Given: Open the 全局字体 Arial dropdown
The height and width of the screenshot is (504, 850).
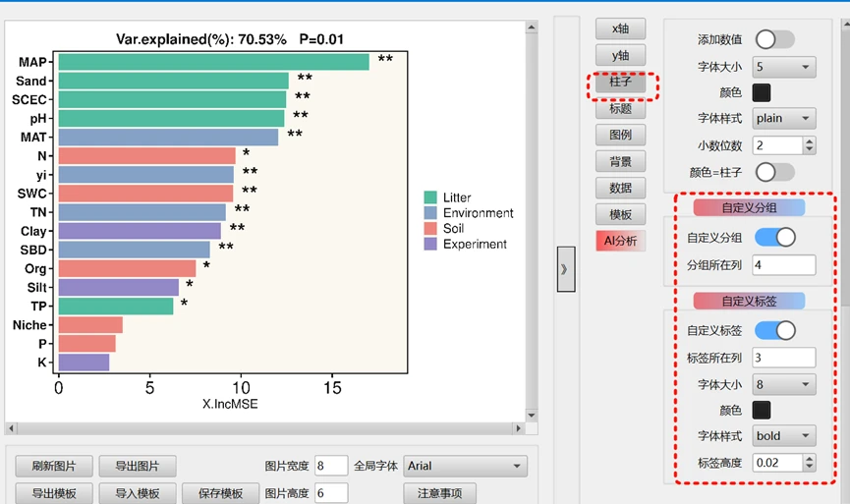Looking at the screenshot, I should pyautogui.click(x=465, y=466).
